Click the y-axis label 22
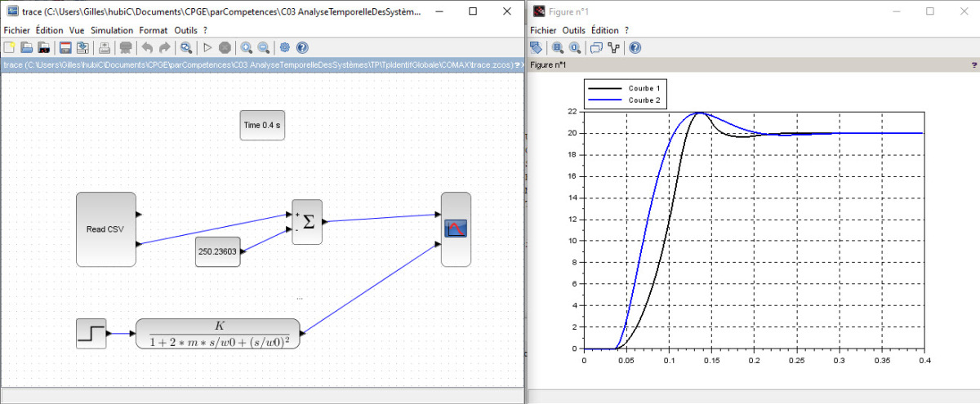 pyautogui.click(x=572, y=111)
